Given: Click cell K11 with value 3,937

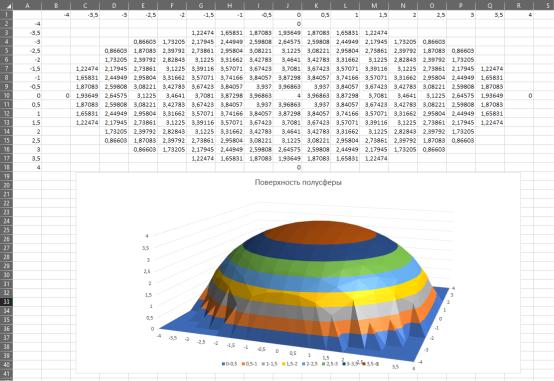Looking at the screenshot, I should (316, 105).
